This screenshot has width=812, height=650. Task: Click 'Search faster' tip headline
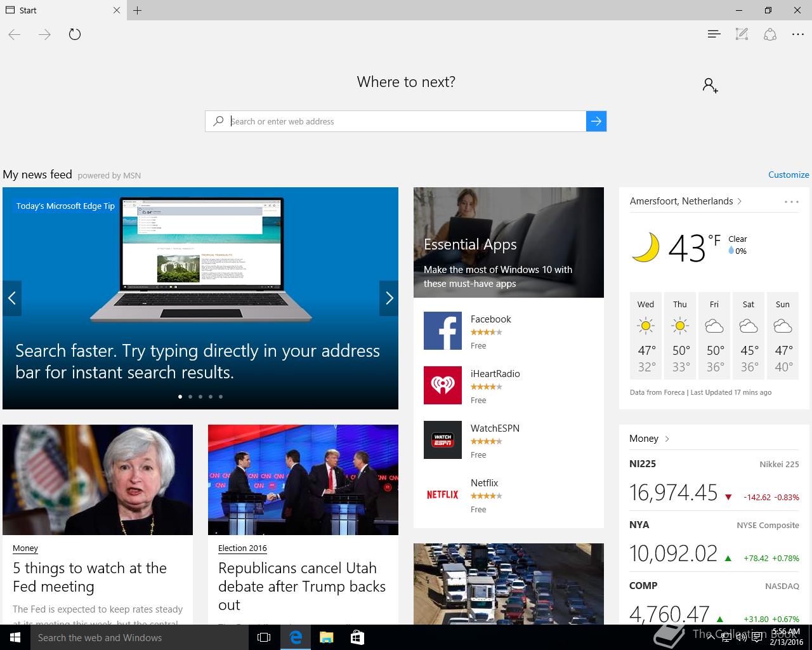198,361
